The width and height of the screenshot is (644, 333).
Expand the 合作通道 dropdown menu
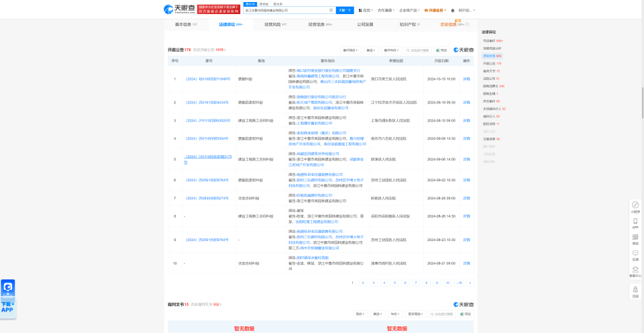pos(386,10)
